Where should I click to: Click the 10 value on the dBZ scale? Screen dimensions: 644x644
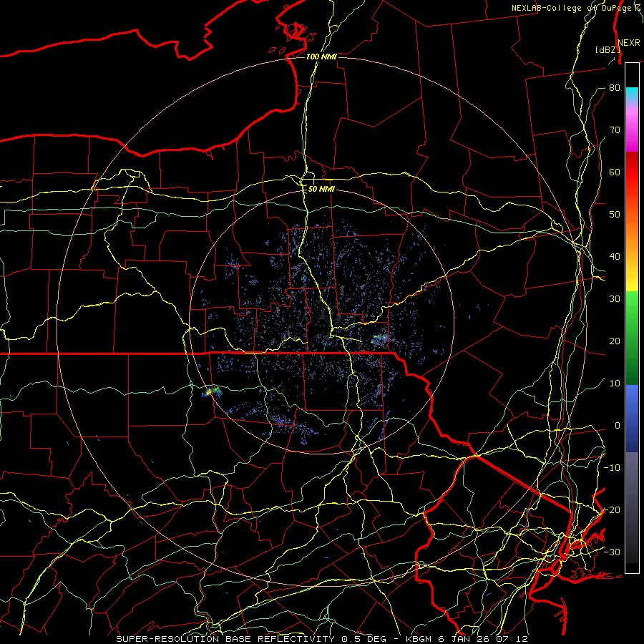615,384
